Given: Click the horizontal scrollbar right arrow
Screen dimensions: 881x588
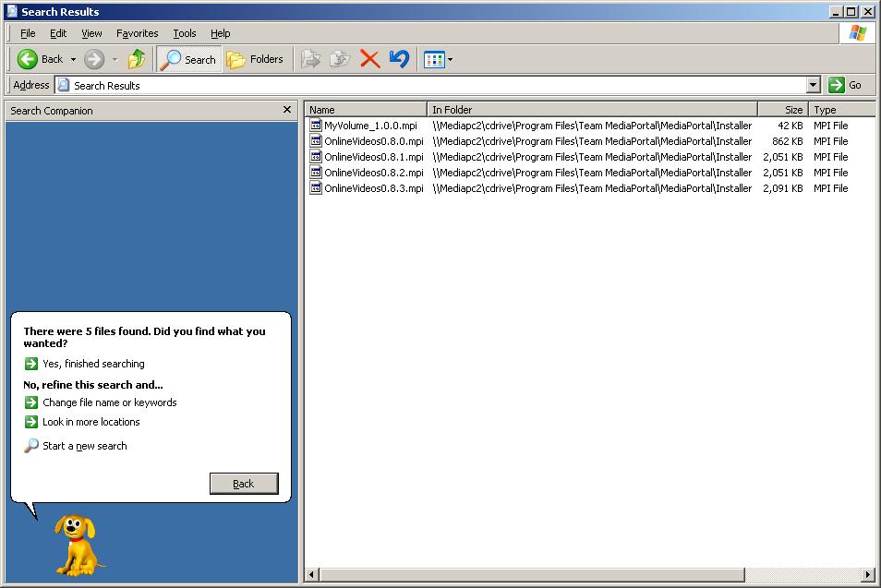Looking at the screenshot, I should click(867, 575).
